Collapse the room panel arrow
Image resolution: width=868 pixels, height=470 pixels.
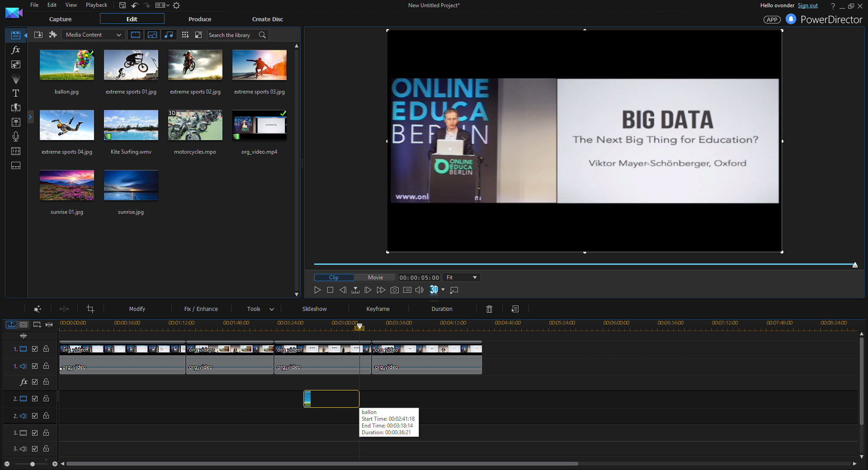tap(26, 35)
